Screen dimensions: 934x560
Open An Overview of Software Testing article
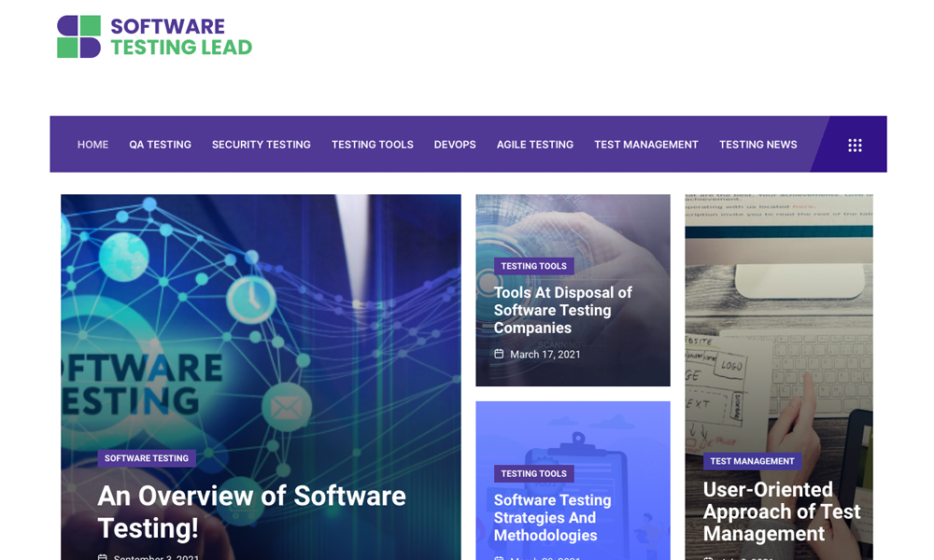(x=251, y=511)
